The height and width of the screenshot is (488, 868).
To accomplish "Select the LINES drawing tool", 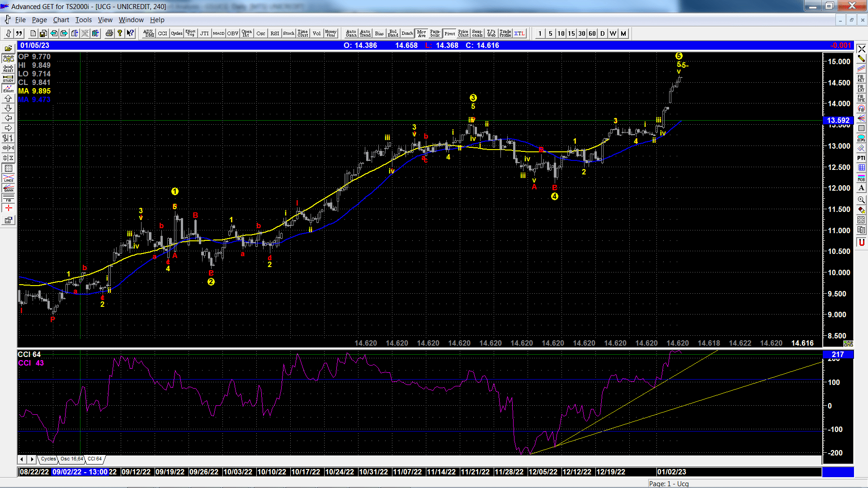I will [8, 178].
